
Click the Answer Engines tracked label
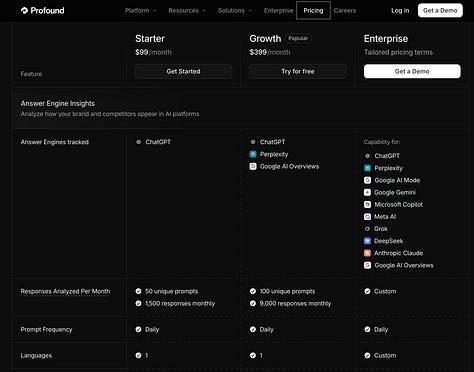click(x=55, y=142)
